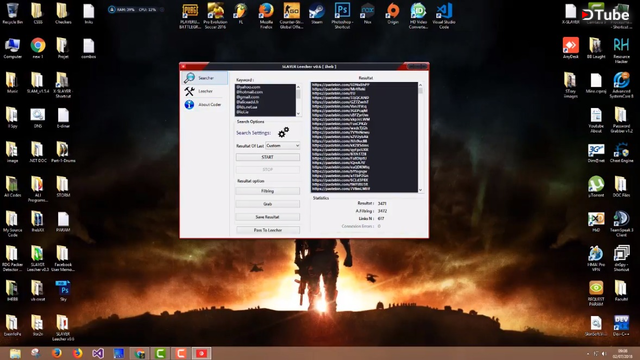Open Visual Studio from the taskbar
Viewport: 640px width, 360px height.
point(98,353)
